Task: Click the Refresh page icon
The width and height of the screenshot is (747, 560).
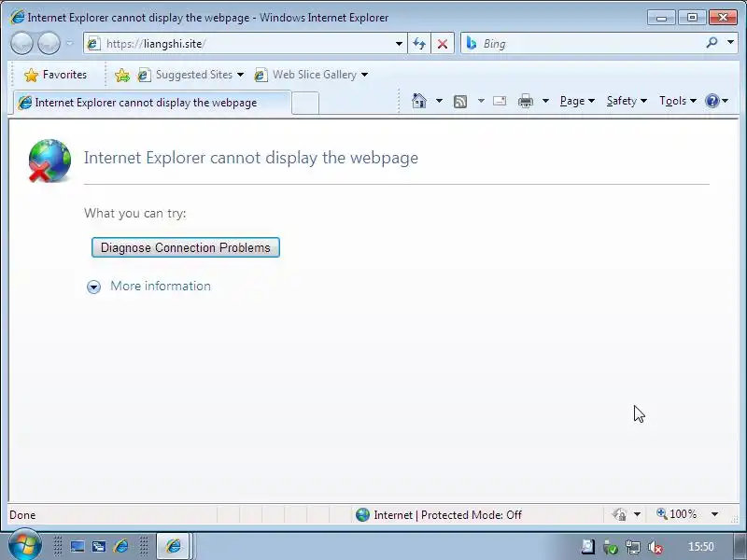Action: pyautogui.click(x=419, y=44)
